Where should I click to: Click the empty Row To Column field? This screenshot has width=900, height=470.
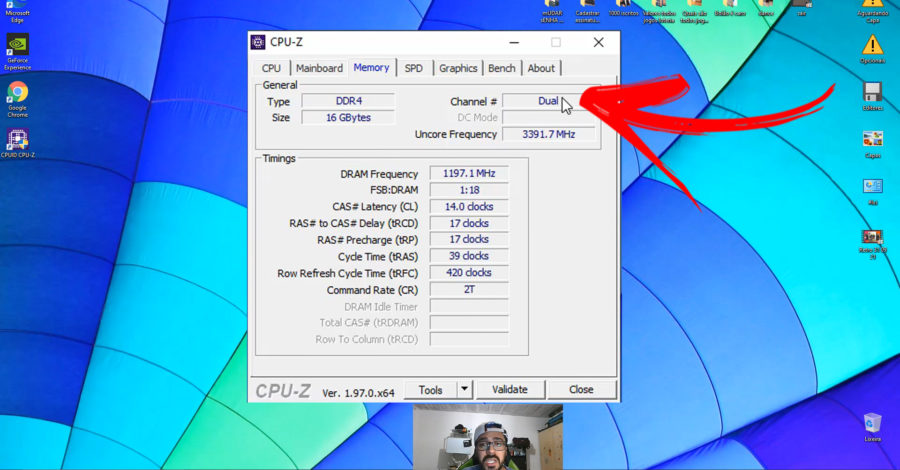[469, 339]
